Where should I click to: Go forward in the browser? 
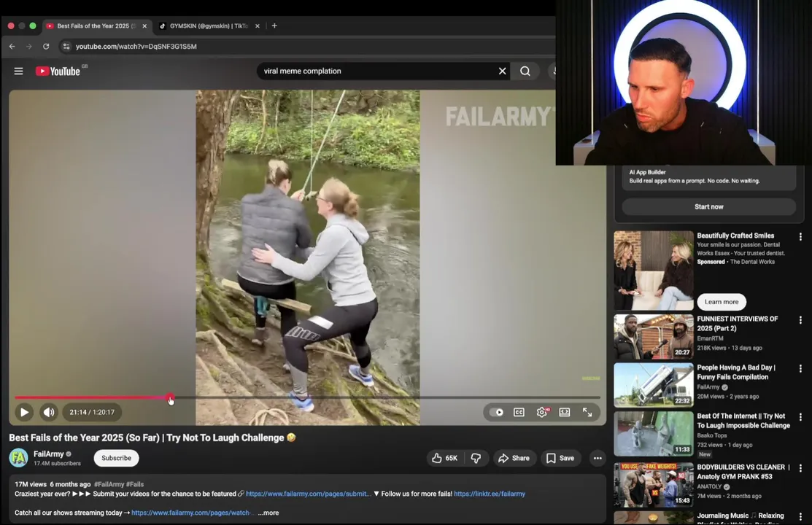click(x=29, y=46)
